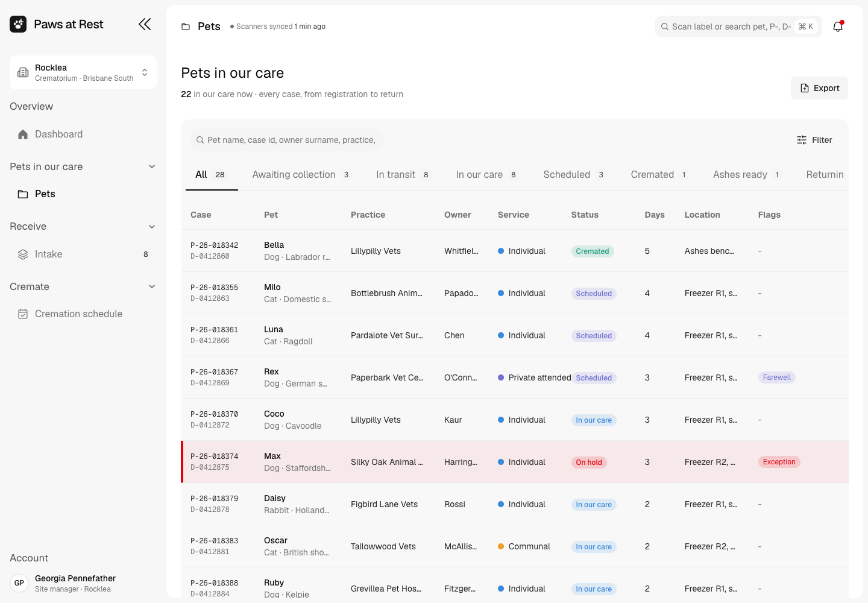Go to Cremation schedule
The height and width of the screenshot is (603, 868).
(83, 314)
